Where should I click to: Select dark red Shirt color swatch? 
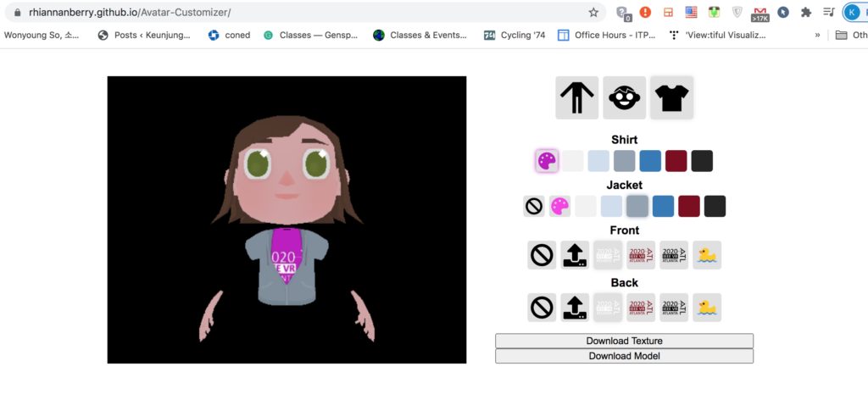pos(676,161)
